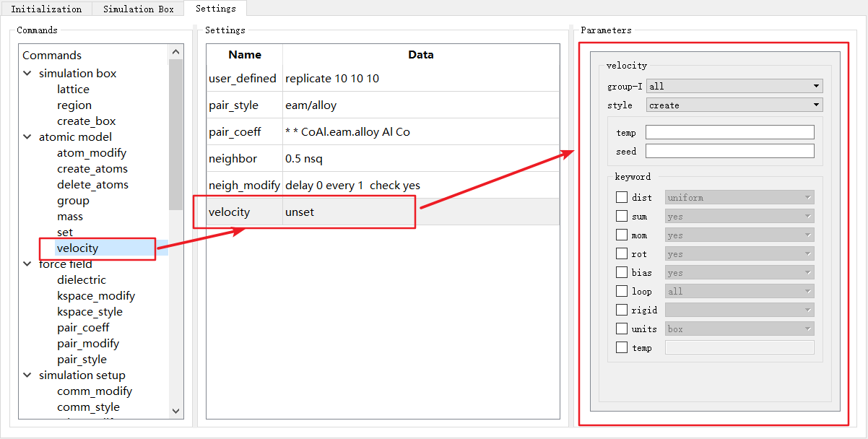
Task: Open the group-I dropdown
Action: click(734, 87)
